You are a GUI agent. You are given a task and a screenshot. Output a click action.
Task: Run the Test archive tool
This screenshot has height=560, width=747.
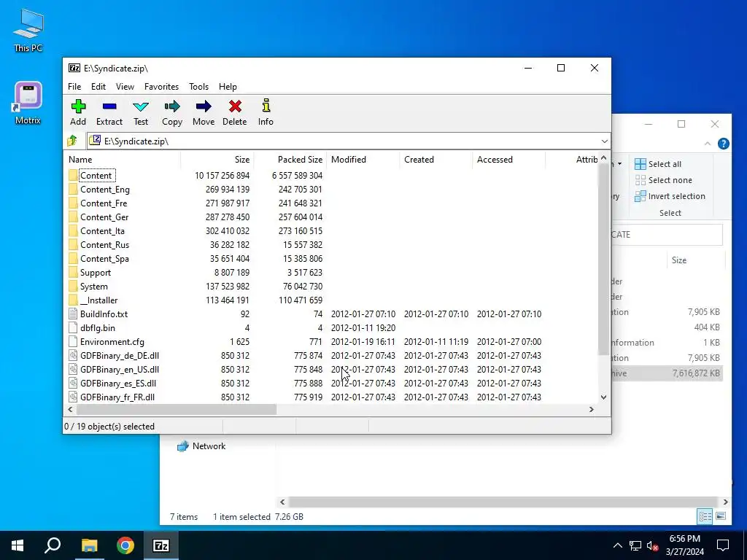141,106
